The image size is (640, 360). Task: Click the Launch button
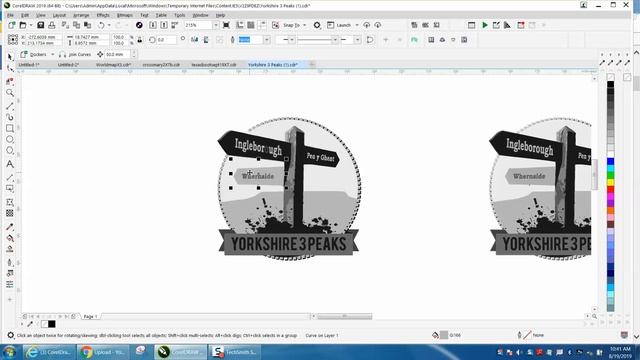[x=339, y=25]
